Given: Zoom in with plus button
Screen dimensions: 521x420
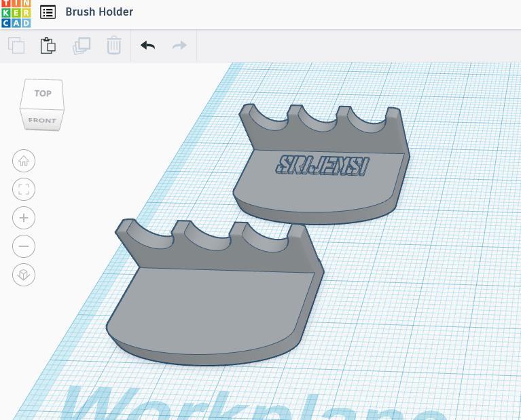Looking at the screenshot, I should (24, 218).
